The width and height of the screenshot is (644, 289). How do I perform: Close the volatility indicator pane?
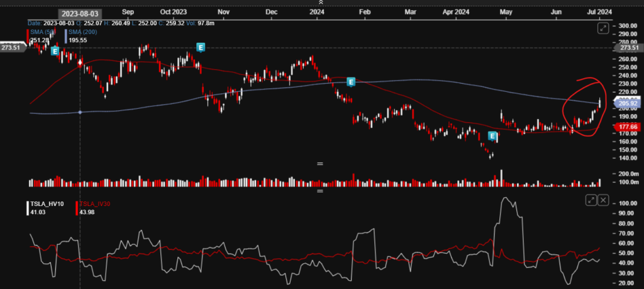click(603, 200)
